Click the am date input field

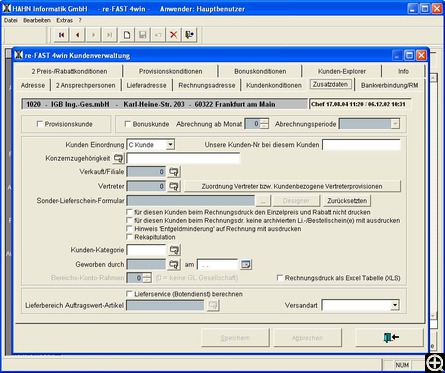click(218, 264)
